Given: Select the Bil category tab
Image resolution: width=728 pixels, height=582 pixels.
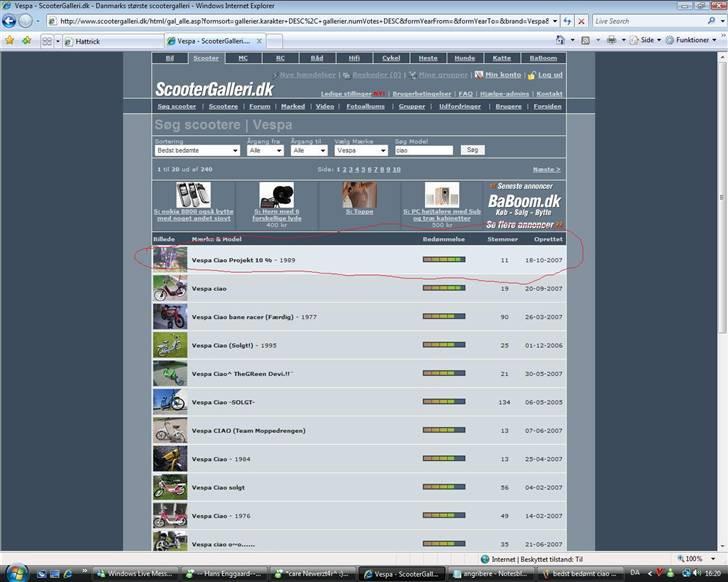Looking at the screenshot, I should click(170, 58).
